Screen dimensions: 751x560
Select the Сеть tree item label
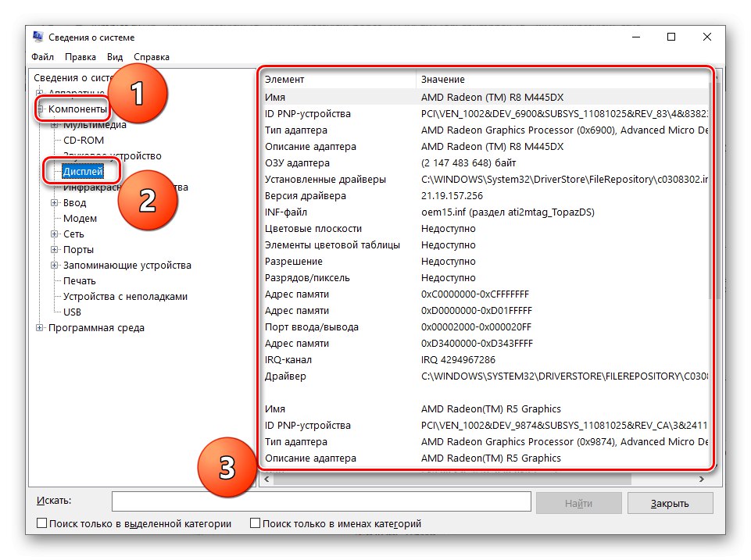point(73,234)
